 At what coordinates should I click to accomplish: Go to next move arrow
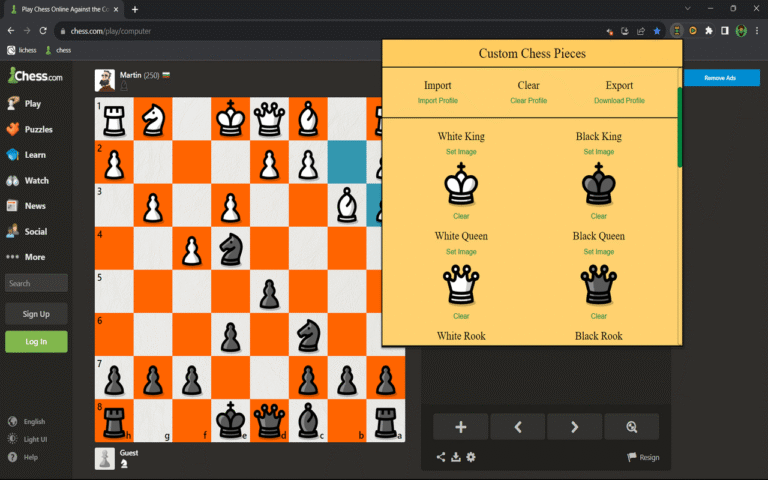click(575, 427)
